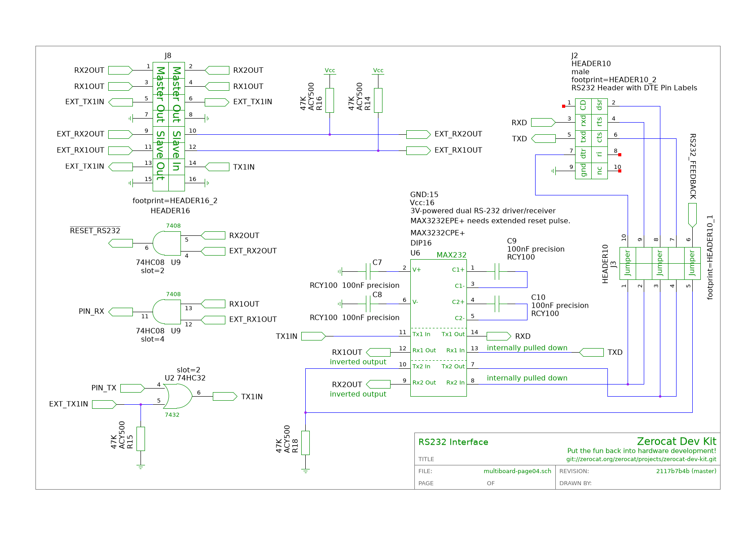Click the TXD port at MAX232 pin 13
Screen dimensions: 756x535
[x=591, y=352]
